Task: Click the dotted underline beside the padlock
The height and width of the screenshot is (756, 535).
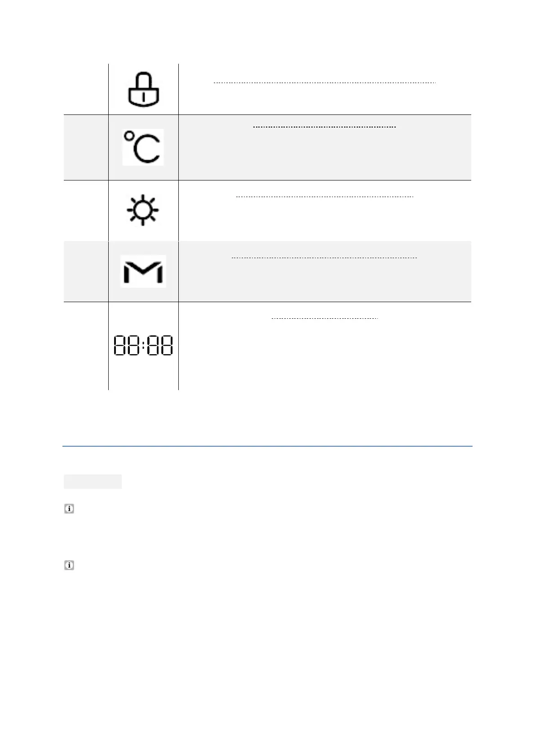Action: click(325, 83)
